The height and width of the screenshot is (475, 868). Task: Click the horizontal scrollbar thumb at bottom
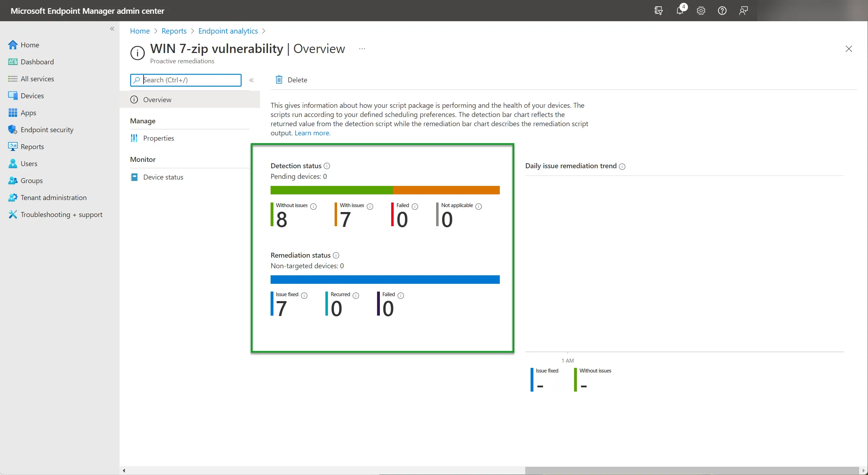(x=692, y=470)
